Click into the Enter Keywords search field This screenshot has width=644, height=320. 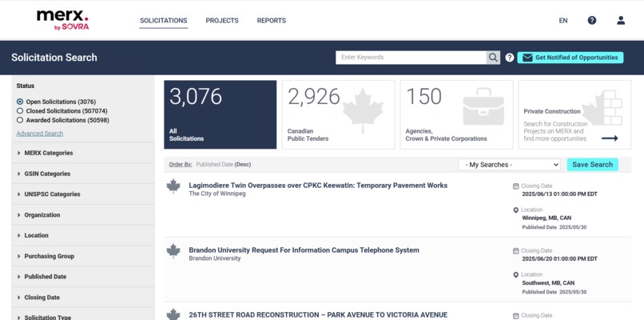point(411,58)
